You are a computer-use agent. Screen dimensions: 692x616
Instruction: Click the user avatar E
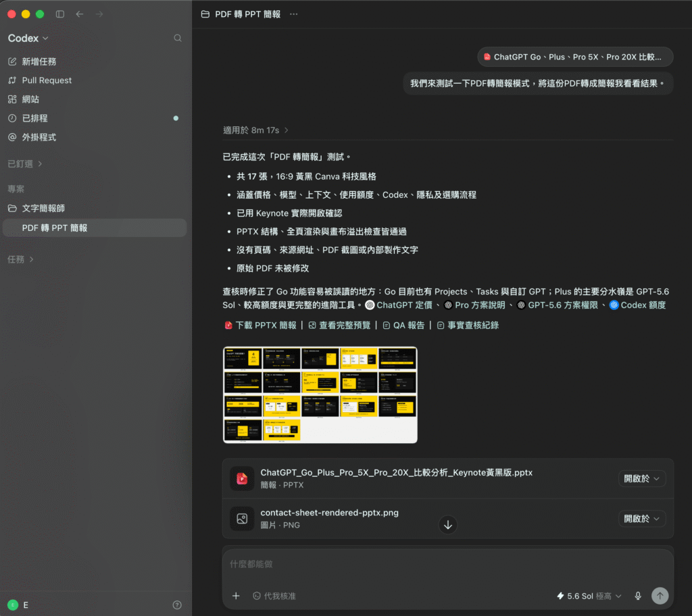coord(13,605)
